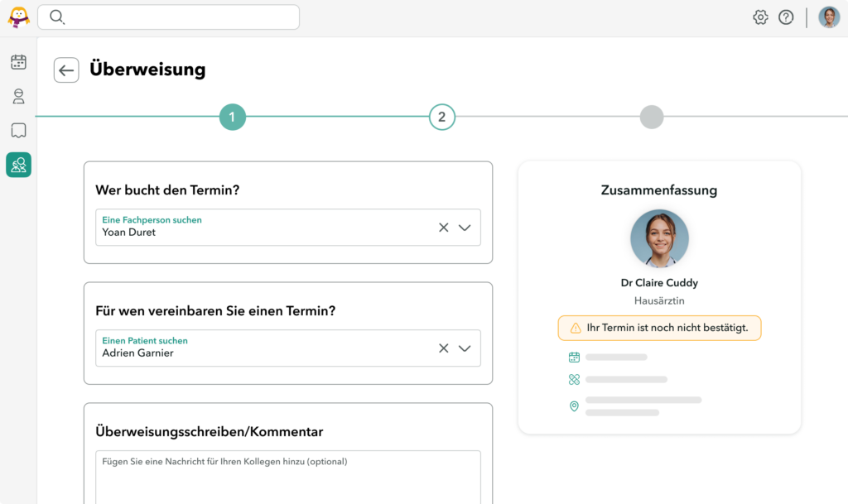848x504 pixels.
Task: Select the patients icon in the sidebar
Action: [18, 96]
